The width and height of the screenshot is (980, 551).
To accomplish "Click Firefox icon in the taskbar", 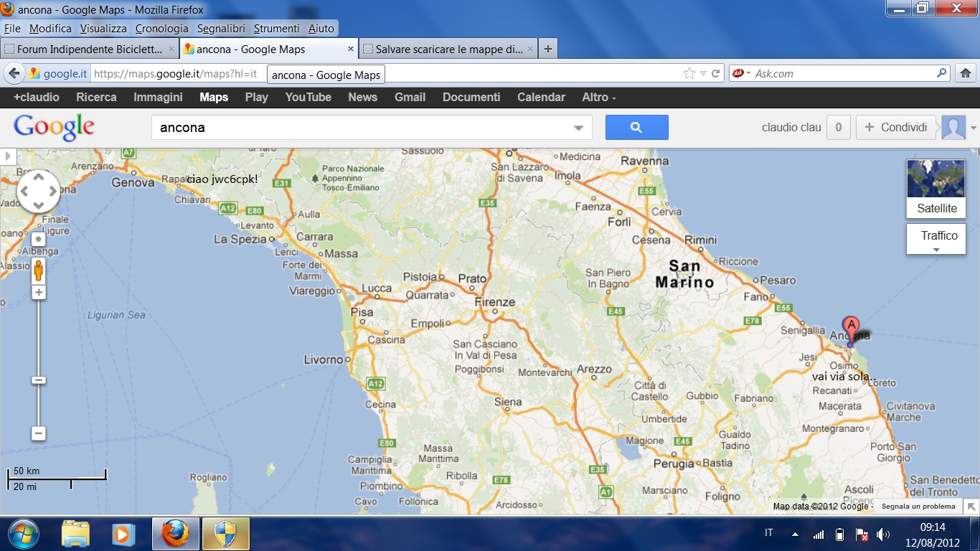I will click(x=175, y=534).
